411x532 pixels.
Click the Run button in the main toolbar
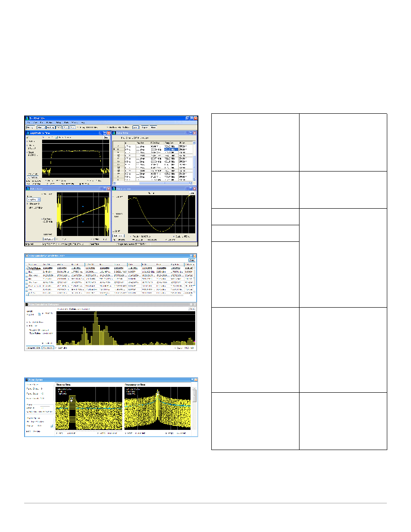tap(153, 127)
